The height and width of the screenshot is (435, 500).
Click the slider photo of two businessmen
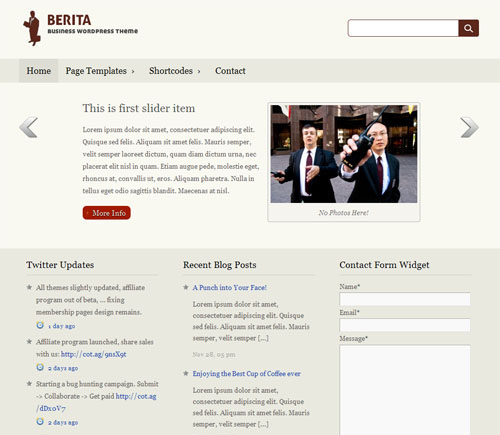click(x=344, y=154)
